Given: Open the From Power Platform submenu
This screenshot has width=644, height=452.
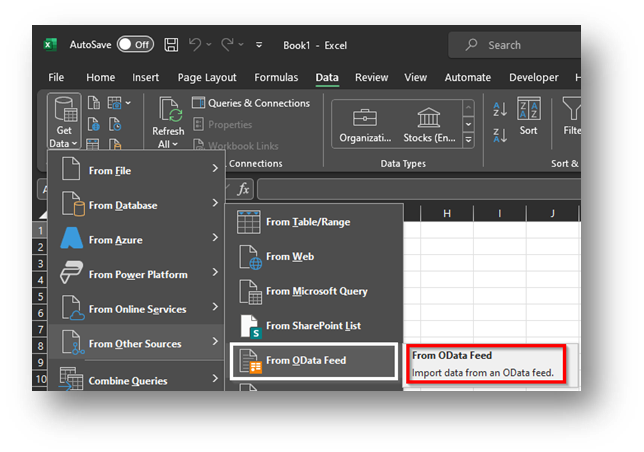Looking at the screenshot, I should tap(136, 274).
